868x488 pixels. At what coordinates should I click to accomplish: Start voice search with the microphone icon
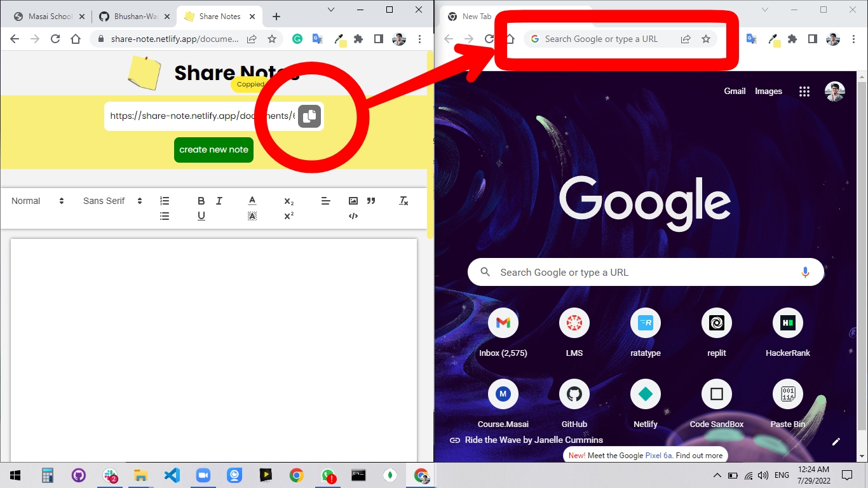click(x=805, y=272)
